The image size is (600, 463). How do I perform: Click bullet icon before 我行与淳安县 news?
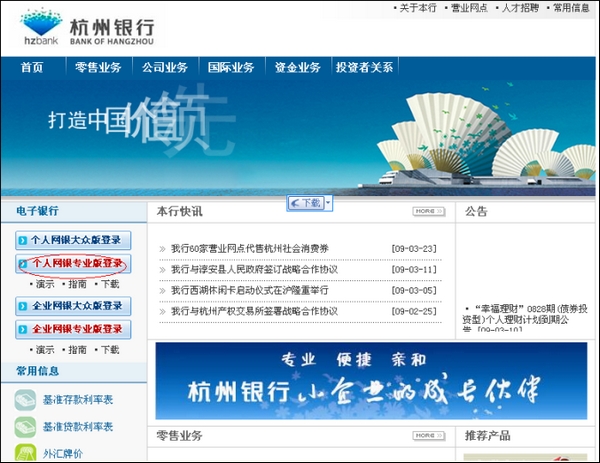162,270
